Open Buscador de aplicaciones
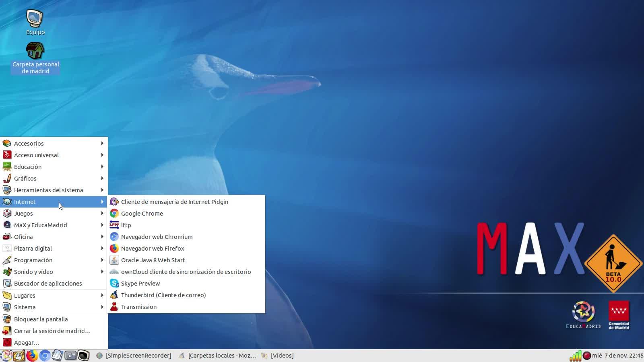The image size is (644, 362). point(54,284)
